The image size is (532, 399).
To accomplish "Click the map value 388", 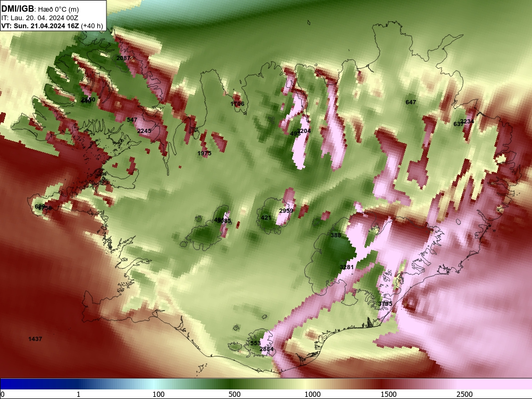I will (x=336, y=235).
